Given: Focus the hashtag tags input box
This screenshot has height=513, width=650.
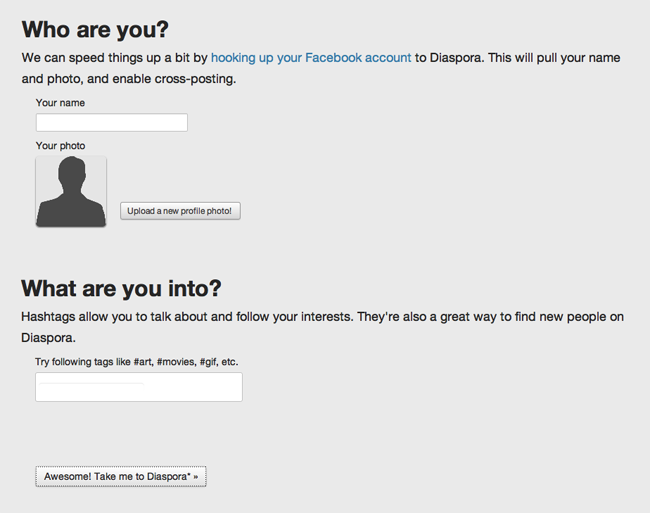Looking at the screenshot, I should click(139, 387).
